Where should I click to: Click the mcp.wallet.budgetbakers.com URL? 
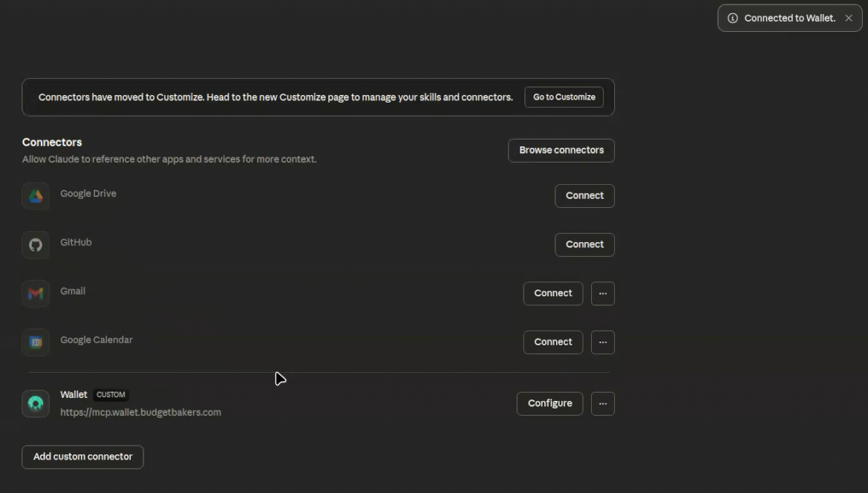click(x=140, y=411)
